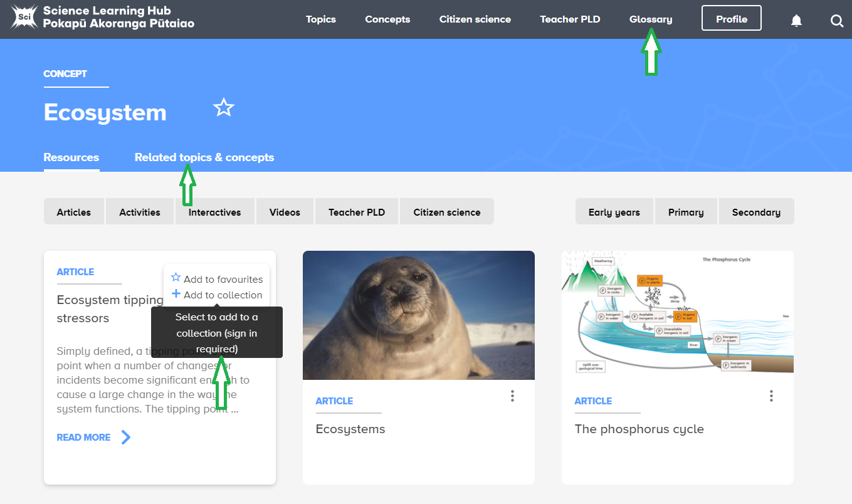Open the notifications bell icon
Image resolution: width=852 pixels, height=504 pixels.
pyautogui.click(x=796, y=20)
